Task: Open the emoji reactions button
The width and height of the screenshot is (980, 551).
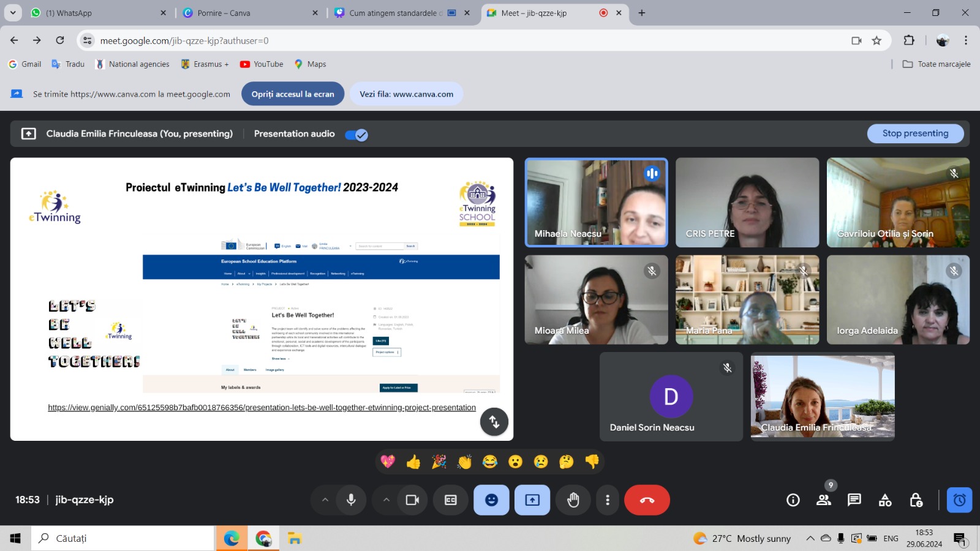Action: coord(491,500)
